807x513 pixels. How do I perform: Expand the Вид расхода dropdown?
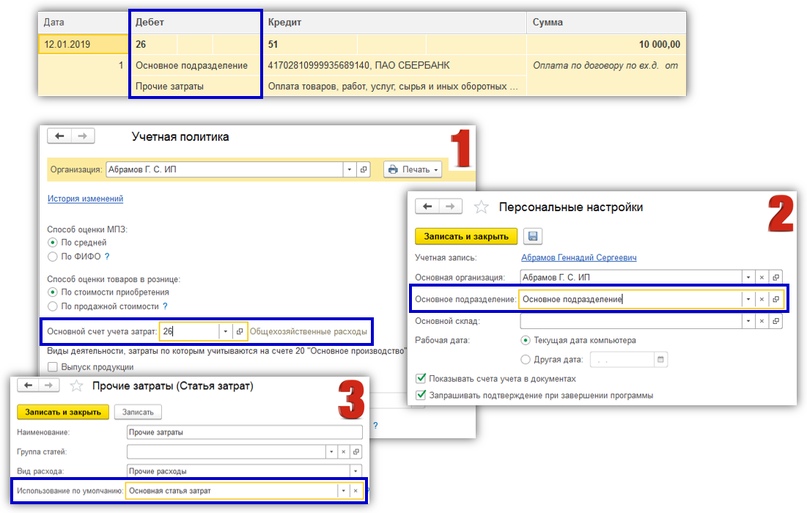[354, 471]
